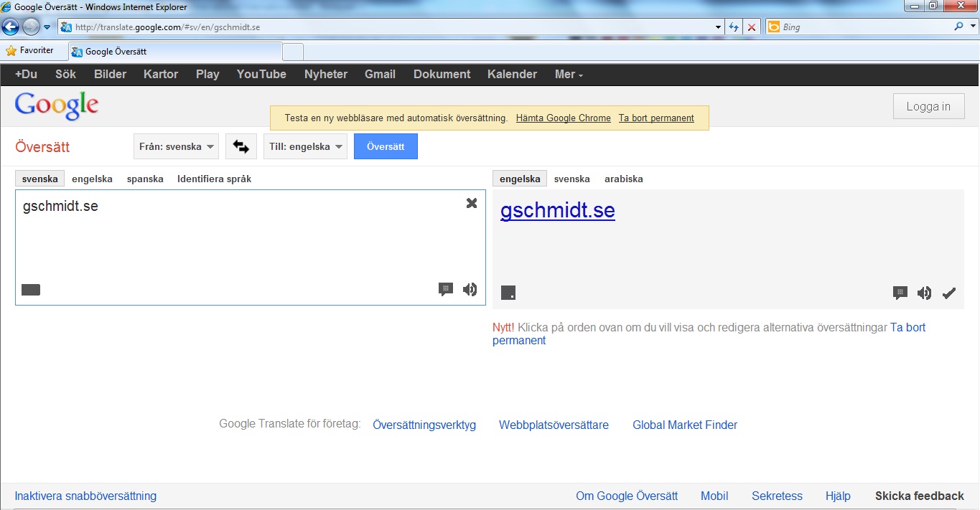Viewport: 980px width, 510px height.
Task: Open Favoriter star button
Action: point(29,51)
